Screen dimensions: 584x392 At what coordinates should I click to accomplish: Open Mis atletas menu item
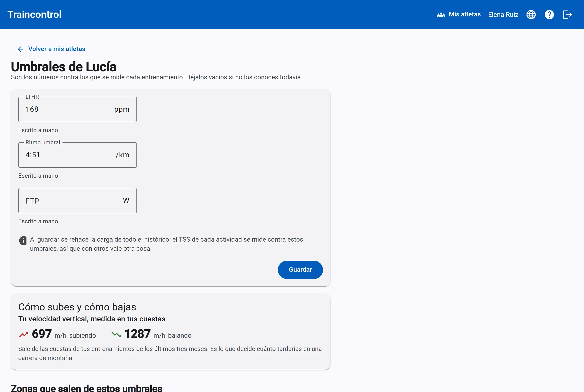point(459,15)
